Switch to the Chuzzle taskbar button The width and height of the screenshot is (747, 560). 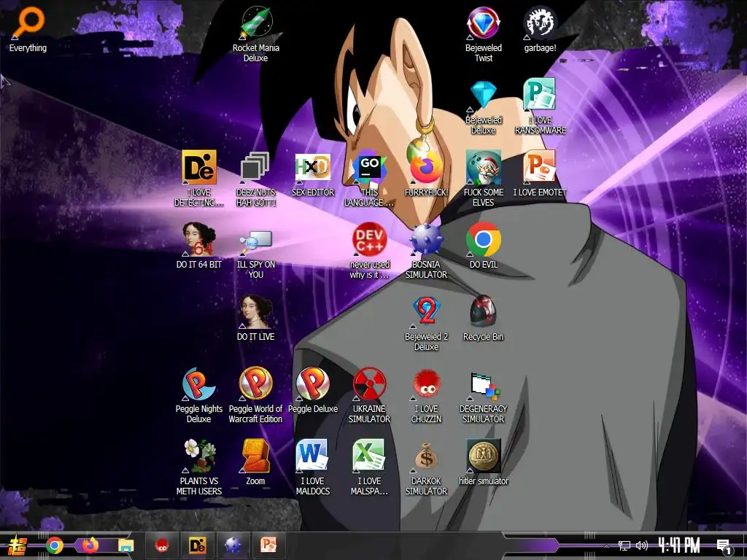[x=163, y=545]
